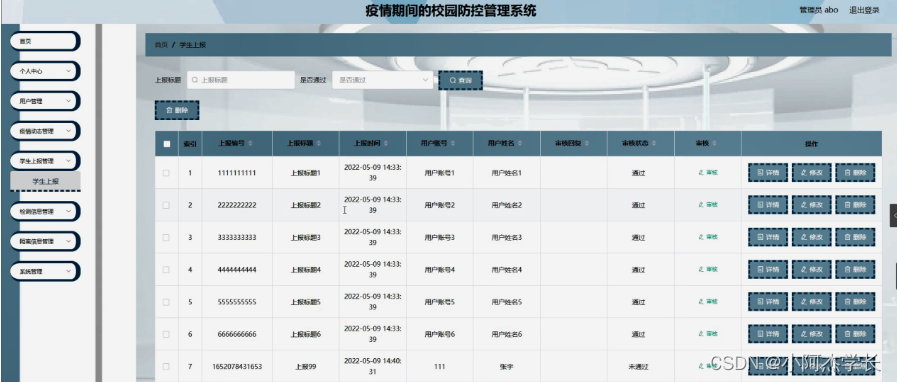This screenshot has height=382, width=897.
Task: Click 删除 for row 1111111111
Action: [x=855, y=172]
